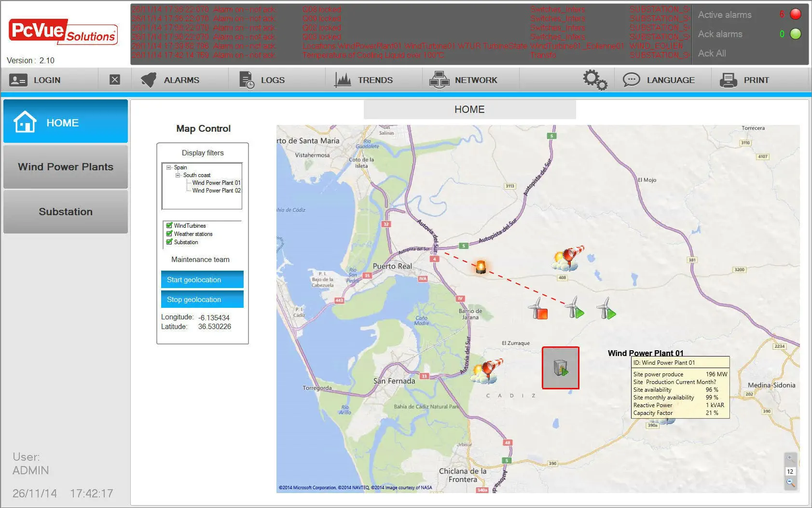Collapse the Spain tree node

(x=168, y=167)
